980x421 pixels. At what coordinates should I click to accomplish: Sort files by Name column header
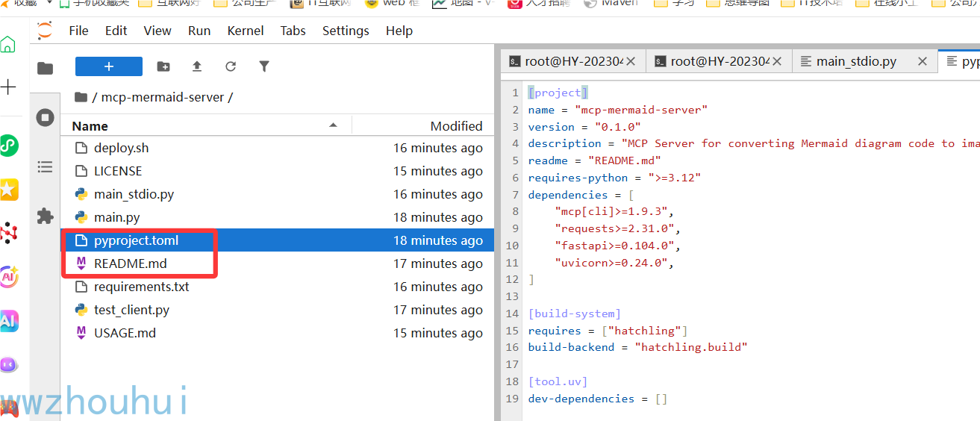tap(205, 125)
